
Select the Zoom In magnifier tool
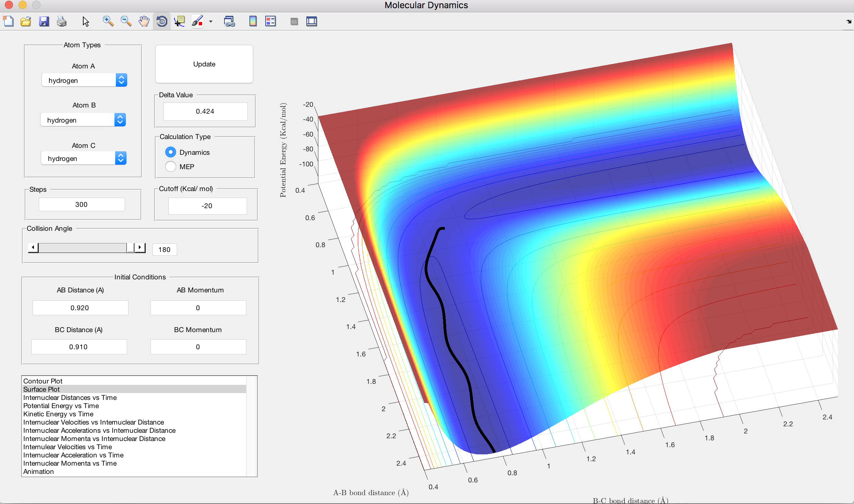[108, 22]
